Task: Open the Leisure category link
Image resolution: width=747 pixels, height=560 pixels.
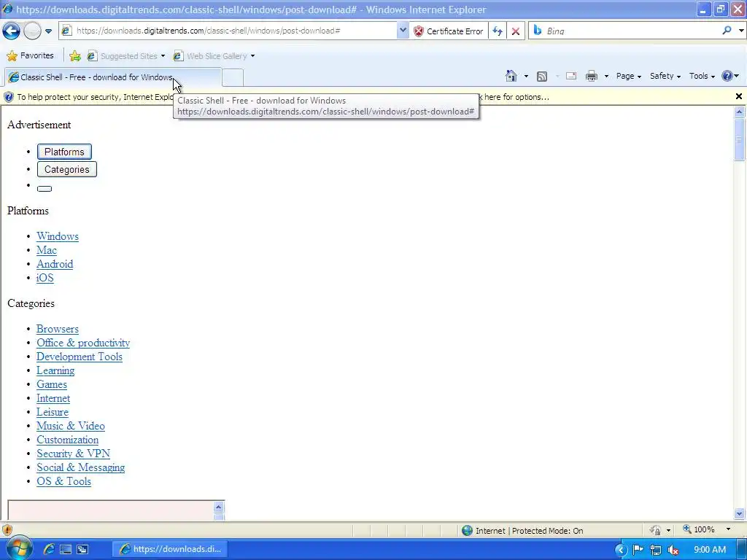Action: 53,412
